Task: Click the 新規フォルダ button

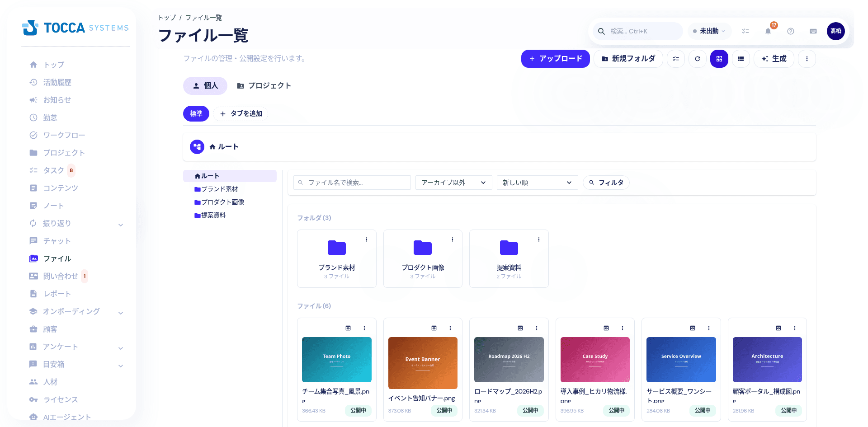Action: tap(628, 59)
